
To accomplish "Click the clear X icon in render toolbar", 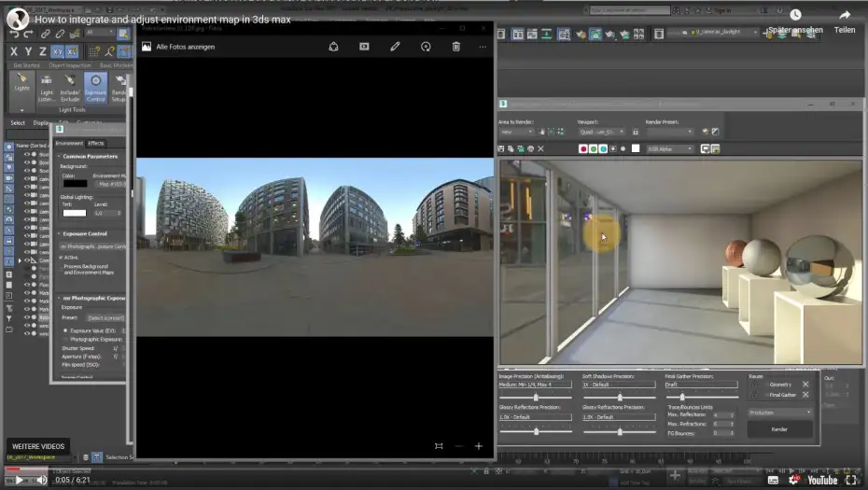I will pyautogui.click(x=540, y=149).
